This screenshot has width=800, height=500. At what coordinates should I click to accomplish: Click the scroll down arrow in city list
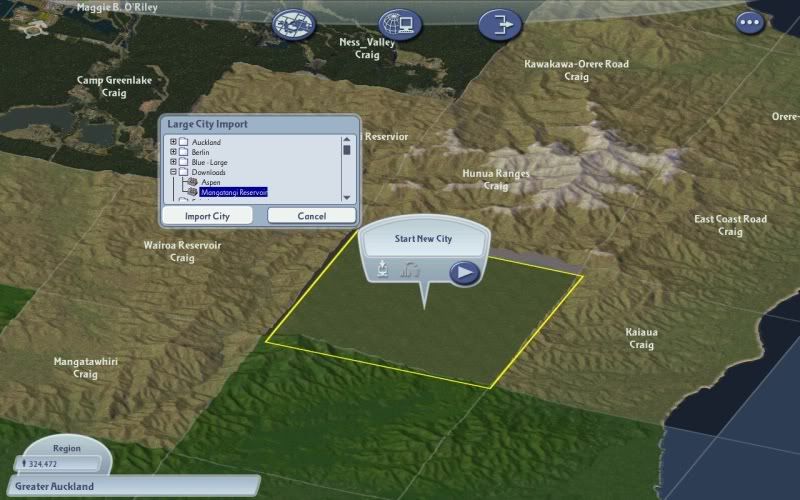(347, 197)
